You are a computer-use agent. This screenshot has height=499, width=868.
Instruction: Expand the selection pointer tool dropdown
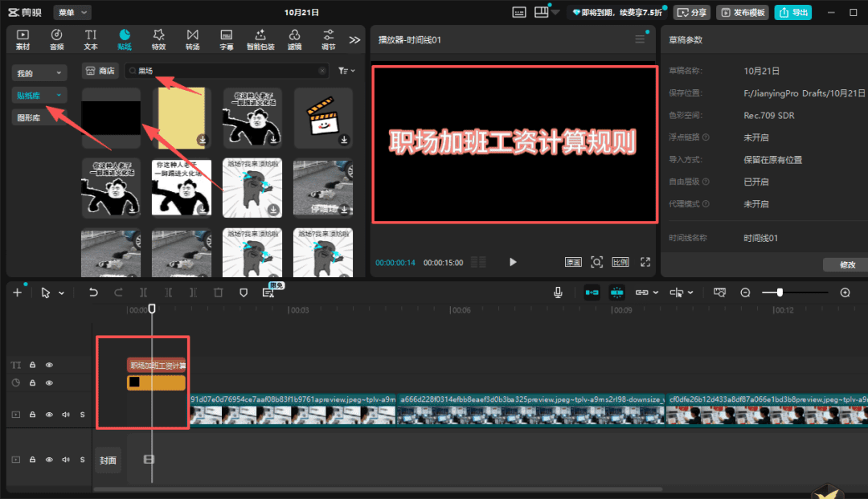coord(62,293)
